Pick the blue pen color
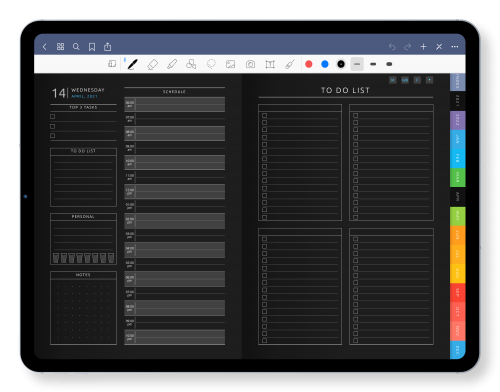 click(x=325, y=64)
